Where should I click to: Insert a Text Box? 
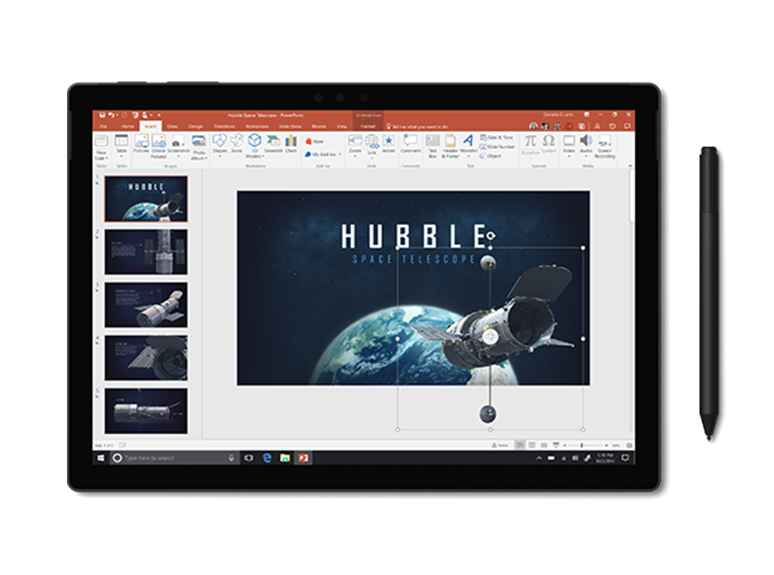(x=432, y=146)
